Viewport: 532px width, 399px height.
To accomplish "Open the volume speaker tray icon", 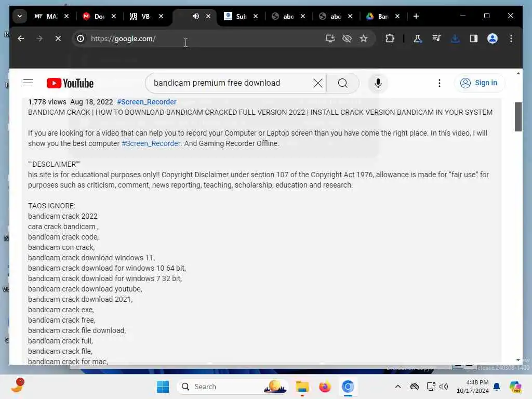I will click(444, 387).
